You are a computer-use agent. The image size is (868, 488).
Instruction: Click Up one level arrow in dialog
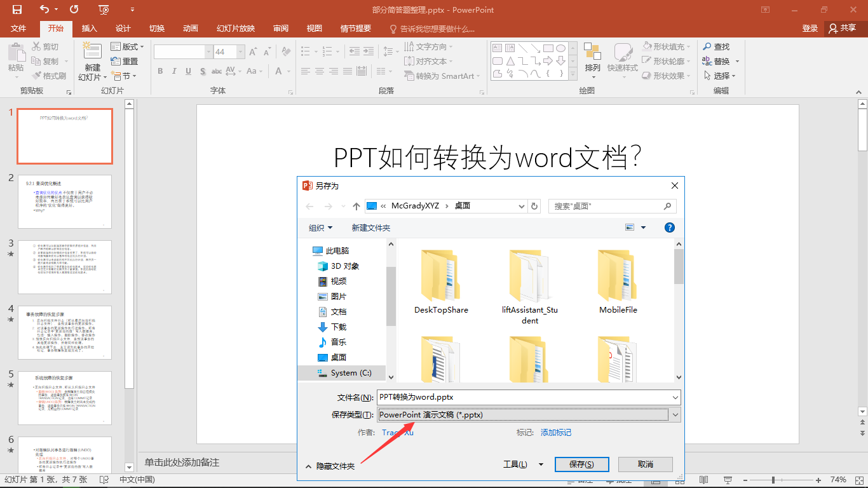coord(356,206)
